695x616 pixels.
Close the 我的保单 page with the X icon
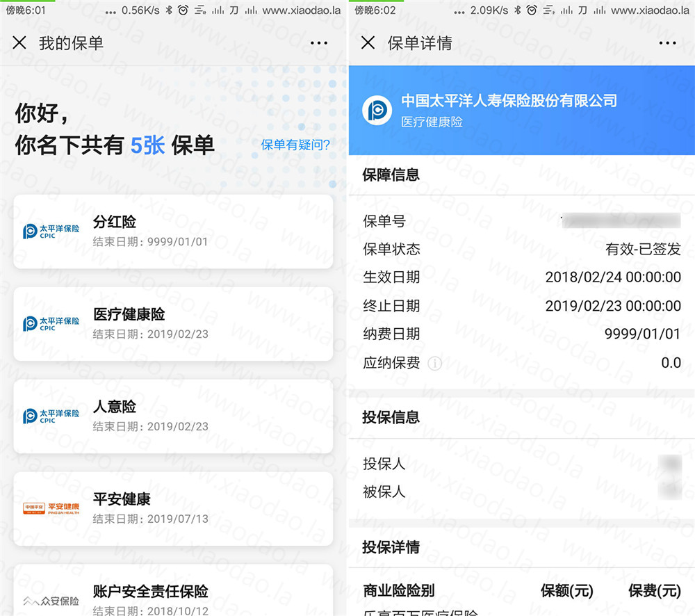point(19,43)
